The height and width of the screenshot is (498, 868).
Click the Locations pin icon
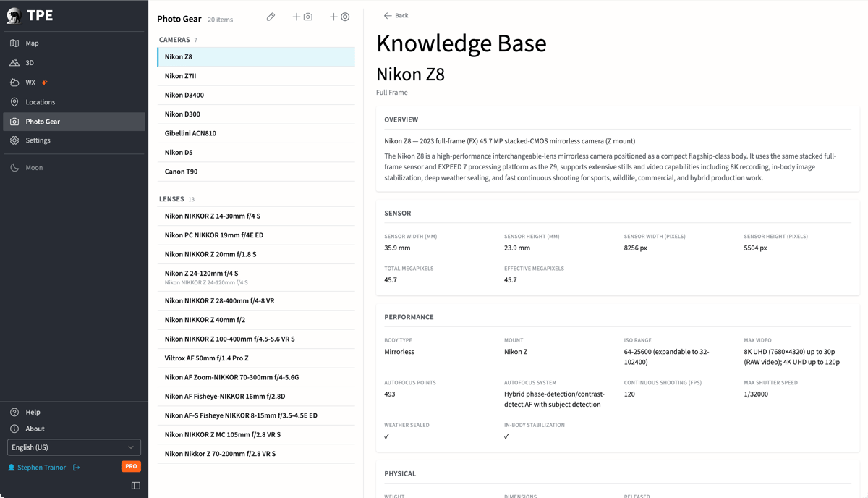(x=14, y=102)
